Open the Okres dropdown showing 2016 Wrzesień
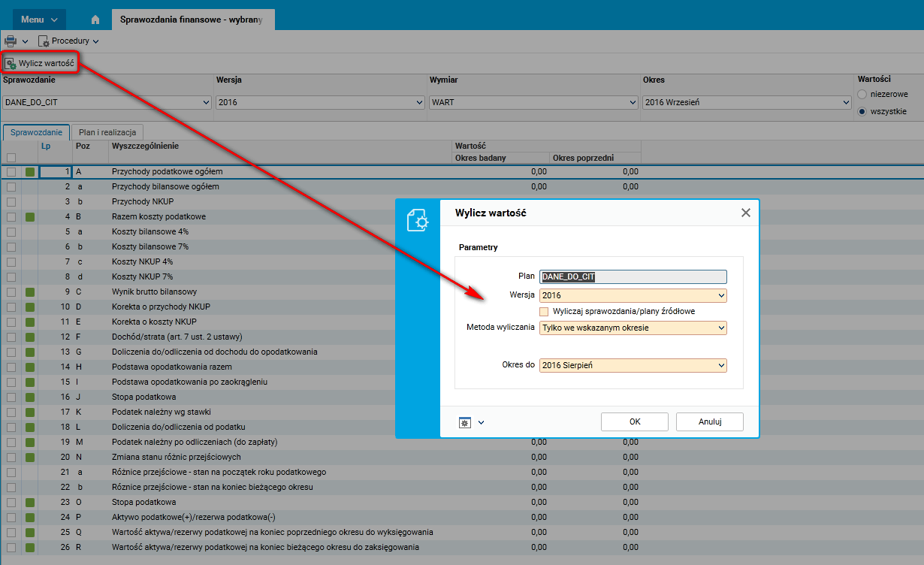 click(x=747, y=102)
